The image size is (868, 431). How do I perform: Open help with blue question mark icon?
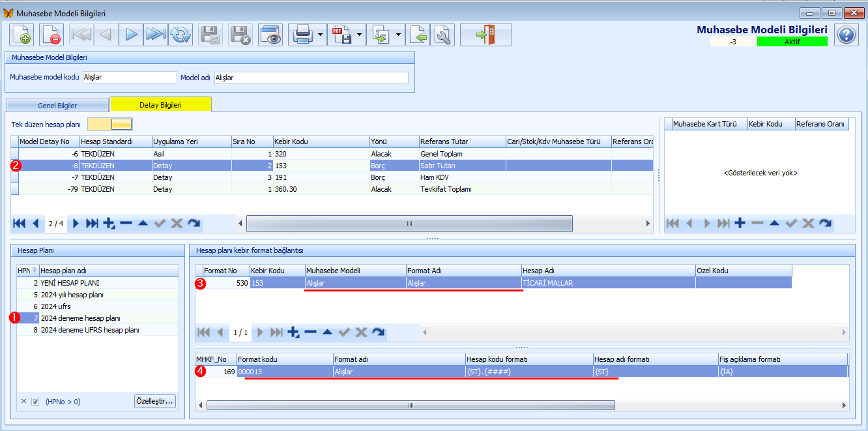[846, 35]
